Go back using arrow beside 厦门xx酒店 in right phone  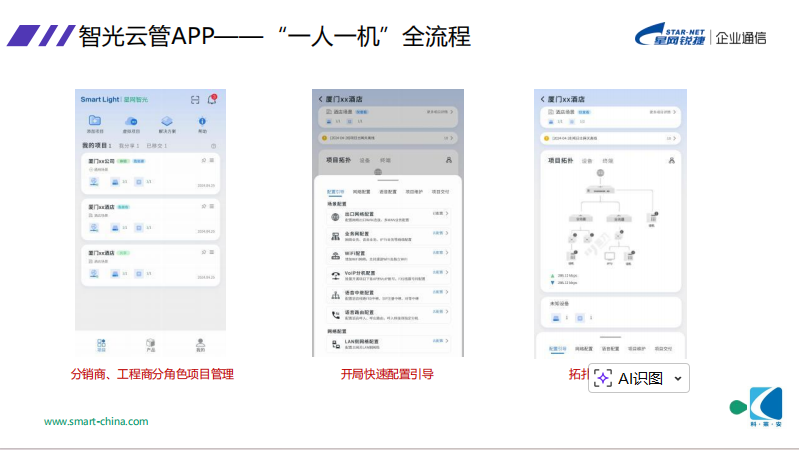click(542, 100)
